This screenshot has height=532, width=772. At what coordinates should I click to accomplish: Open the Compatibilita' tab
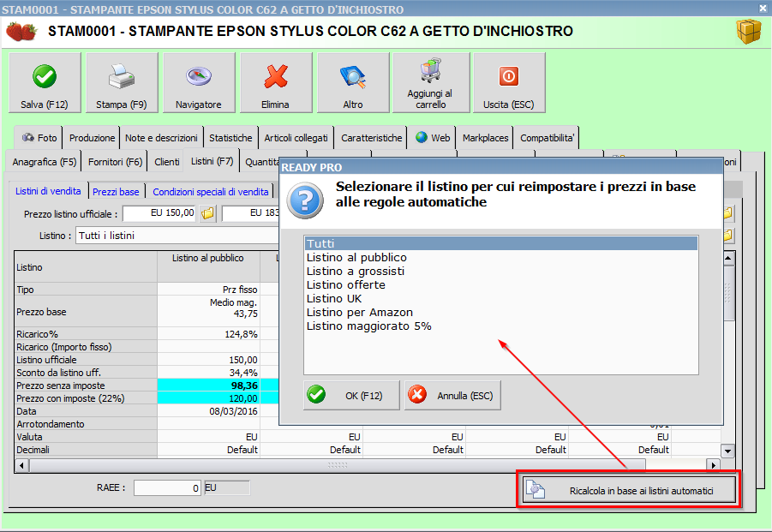547,138
